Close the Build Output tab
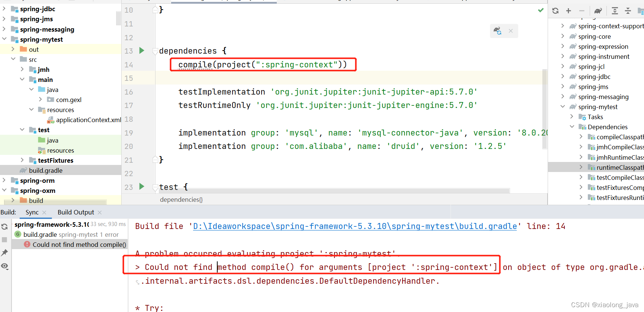The height and width of the screenshot is (312, 644). coord(100,212)
